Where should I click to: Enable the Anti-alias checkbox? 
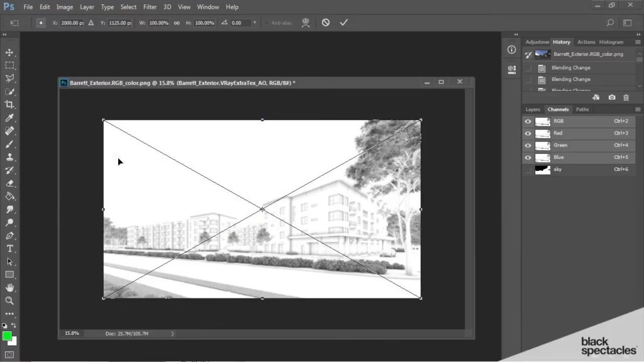pos(266,23)
